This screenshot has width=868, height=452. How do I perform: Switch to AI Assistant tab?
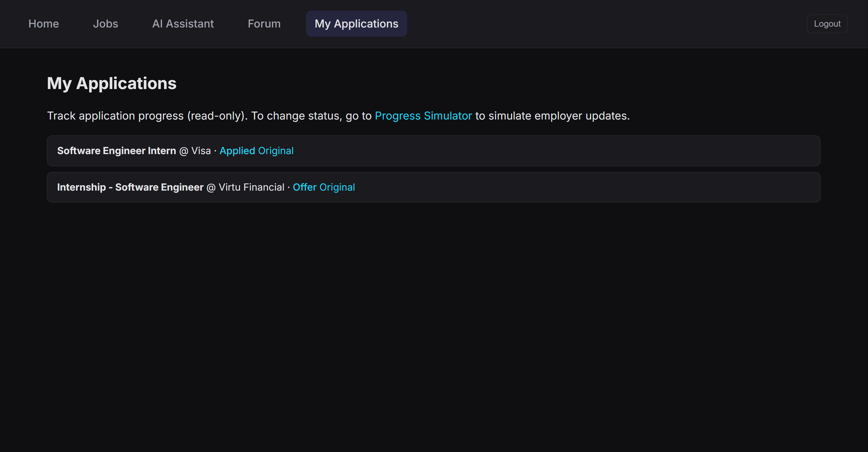183,24
